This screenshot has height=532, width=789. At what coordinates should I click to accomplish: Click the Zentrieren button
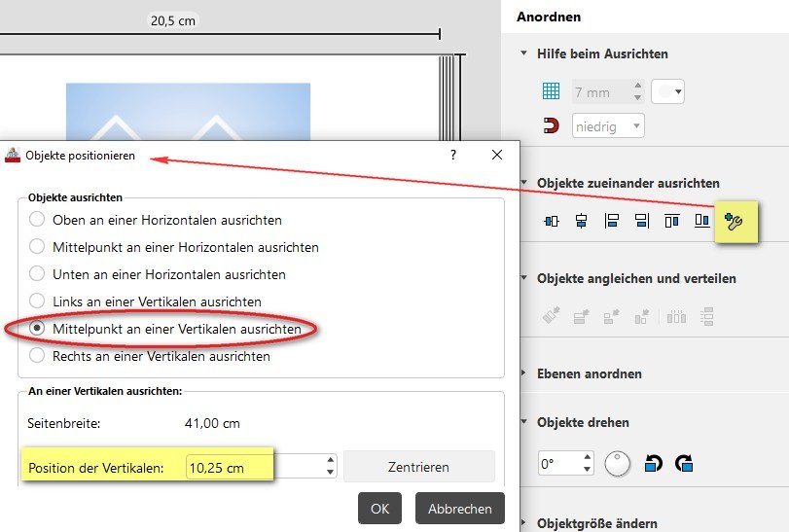[418, 467]
